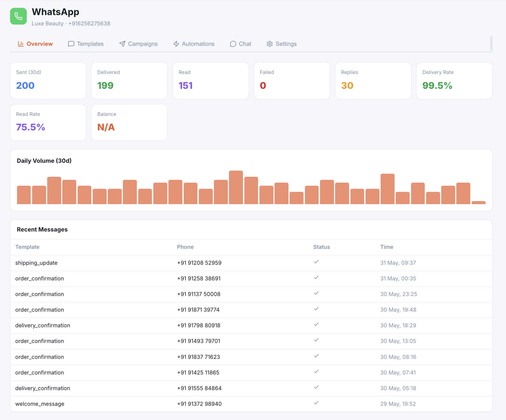The height and width of the screenshot is (420, 506).
Task: Click the Daily Volume (30d) heading
Action: click(44, 161)
